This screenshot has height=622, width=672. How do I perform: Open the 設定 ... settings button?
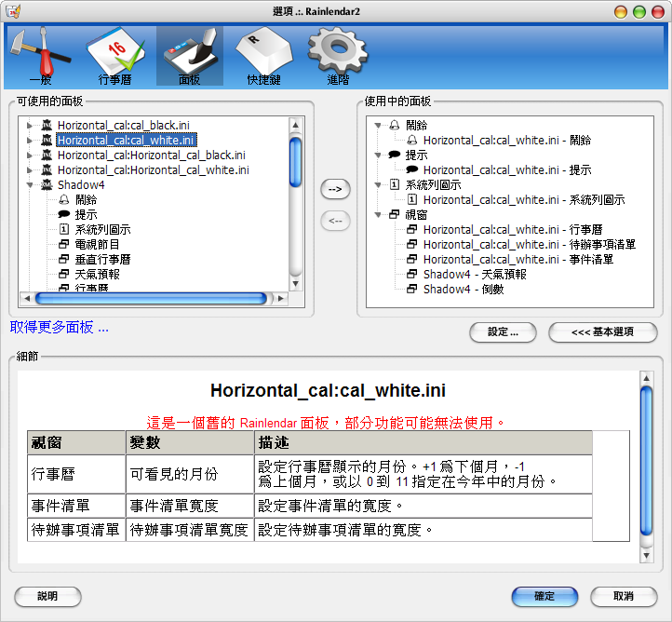(503, 331)
